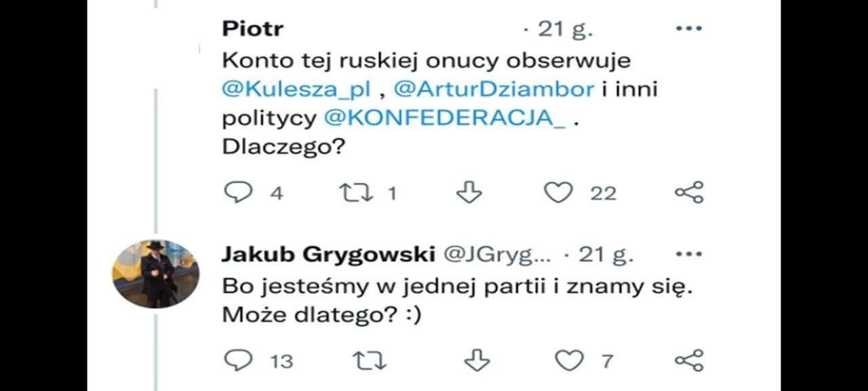
Task: Click the download arrow under Piotr's tweet
Action: [469, 193]
